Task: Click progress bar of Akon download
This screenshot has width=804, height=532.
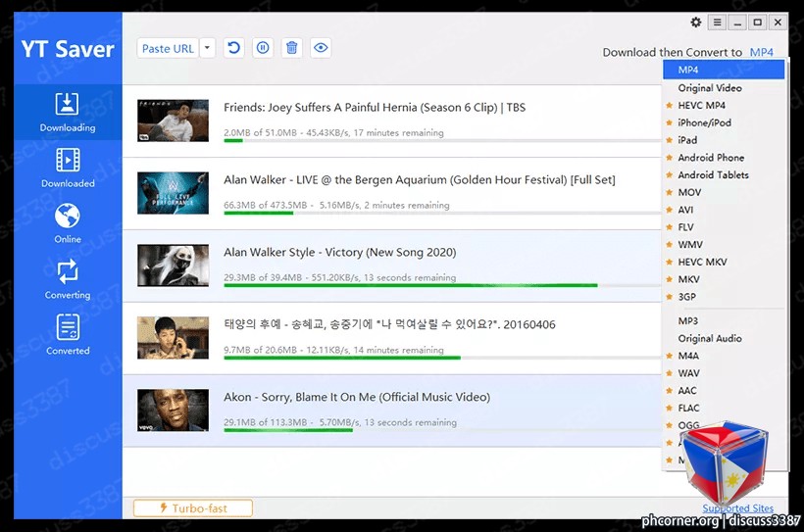Action: pos(442,430)
